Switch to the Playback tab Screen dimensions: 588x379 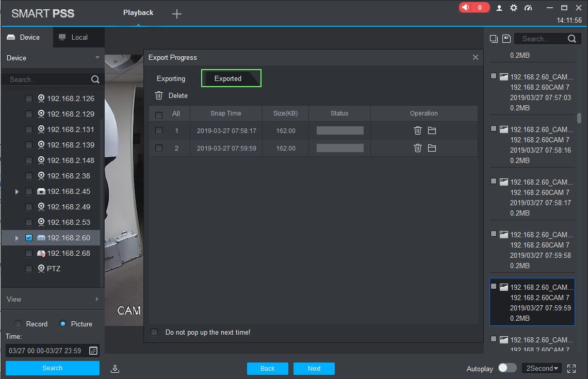click(138, 13)
